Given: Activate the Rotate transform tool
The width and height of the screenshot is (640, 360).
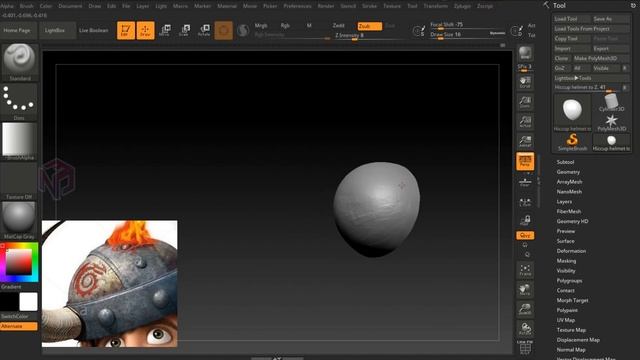Looking at the screenshot, I should click(x=204, y=31).
